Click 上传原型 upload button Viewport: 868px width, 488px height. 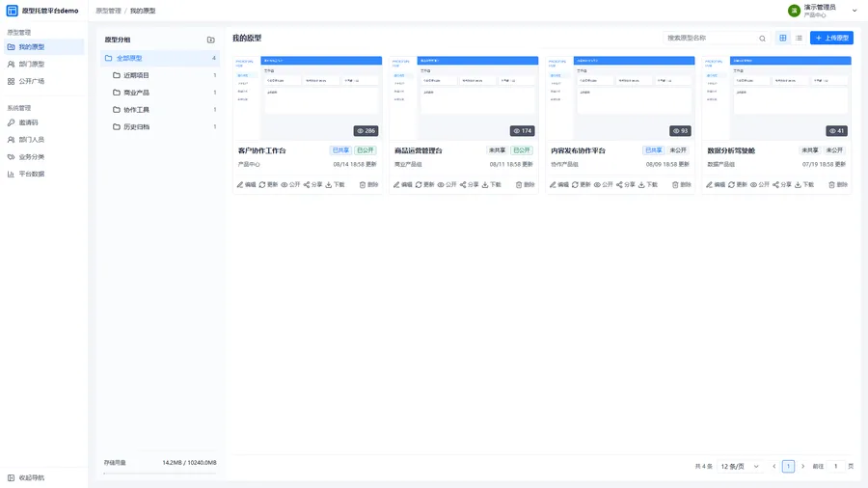pyautogui.click(x=831, y=38)
